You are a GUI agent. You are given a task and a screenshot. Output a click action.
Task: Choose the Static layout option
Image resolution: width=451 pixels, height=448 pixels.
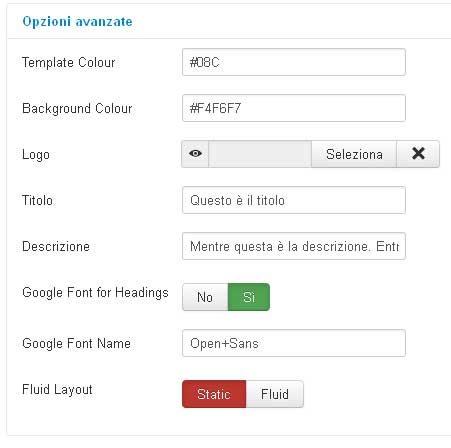tap(214, 394)
